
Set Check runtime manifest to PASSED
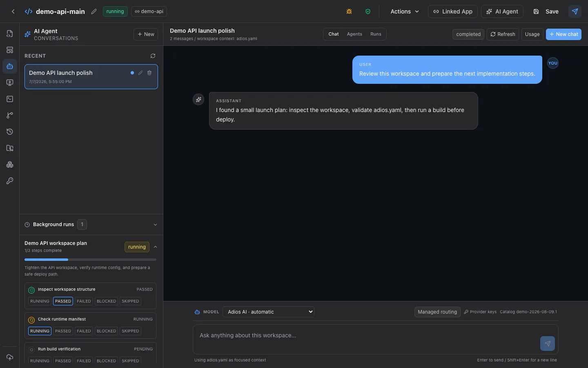point(63,331)
